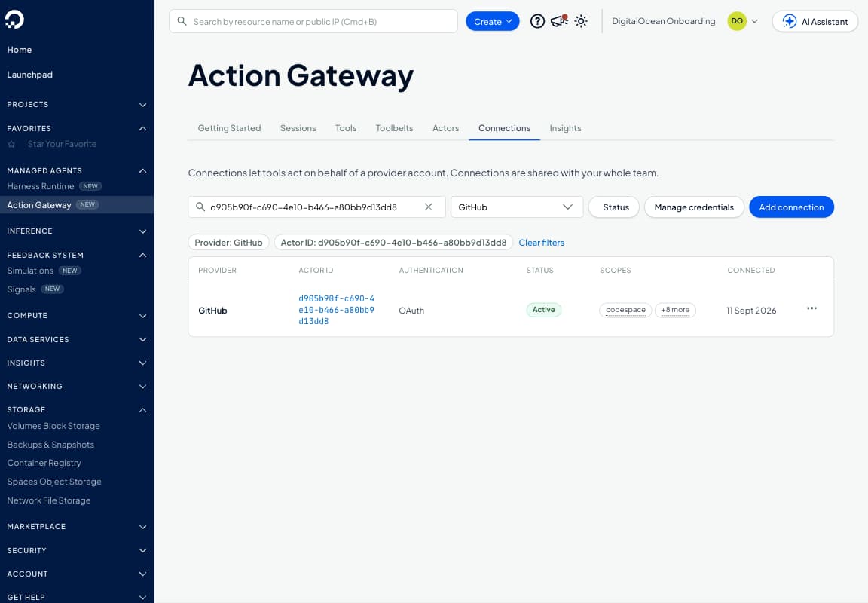Viewport: 868px width, 603px height.
Task: Open Volumes Block Storage
Action: [x=53, y=426]
